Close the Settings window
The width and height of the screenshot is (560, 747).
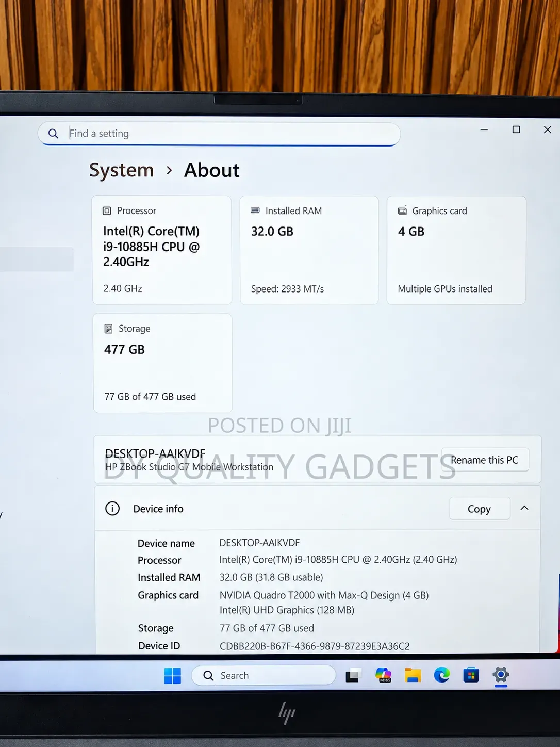click(x=547, y=129)
